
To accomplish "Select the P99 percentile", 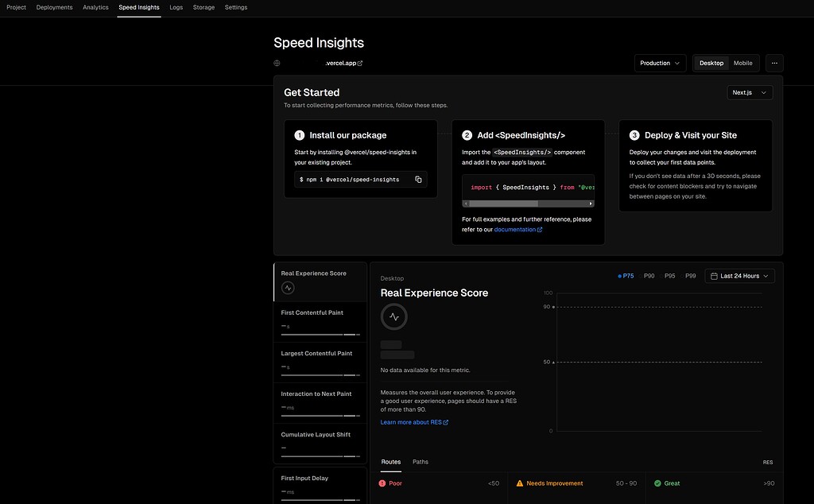I will 690,275.
